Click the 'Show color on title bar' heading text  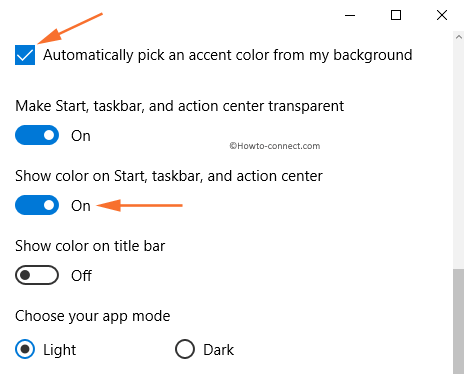(90, 246)
